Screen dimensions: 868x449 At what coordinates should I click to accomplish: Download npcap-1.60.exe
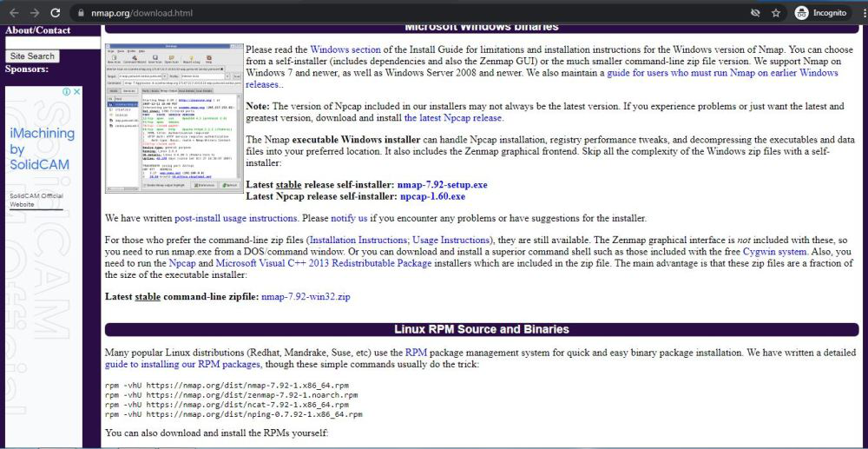click(x=432, y=196)
